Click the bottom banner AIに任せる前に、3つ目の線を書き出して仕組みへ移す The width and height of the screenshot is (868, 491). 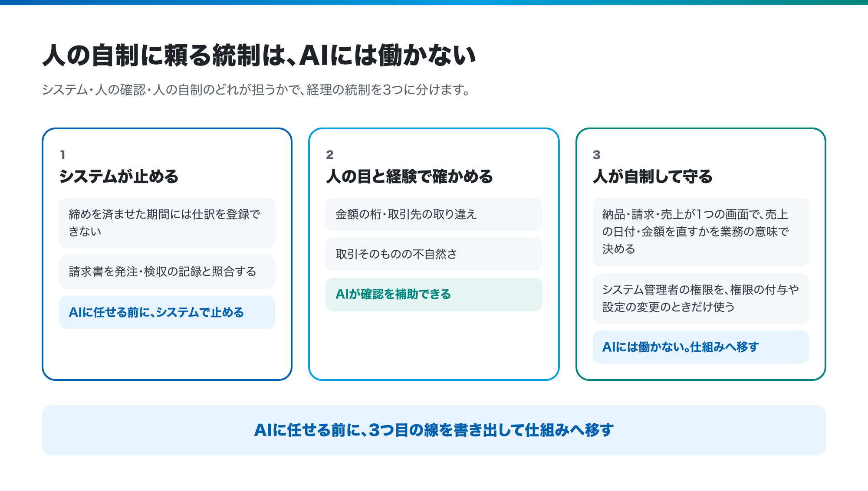coord(434,430)
